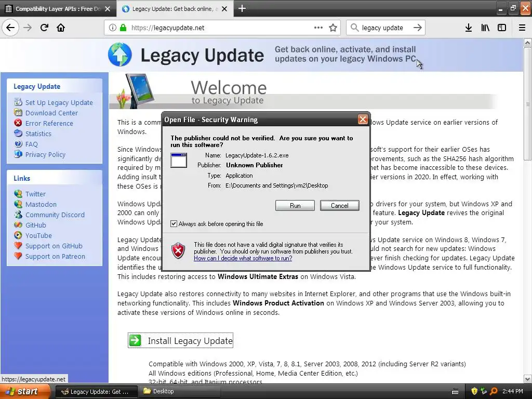Viewport: 532px width, 399px height.
Task: Click the page scrollbar down arrow
Action: pos(527,379)
